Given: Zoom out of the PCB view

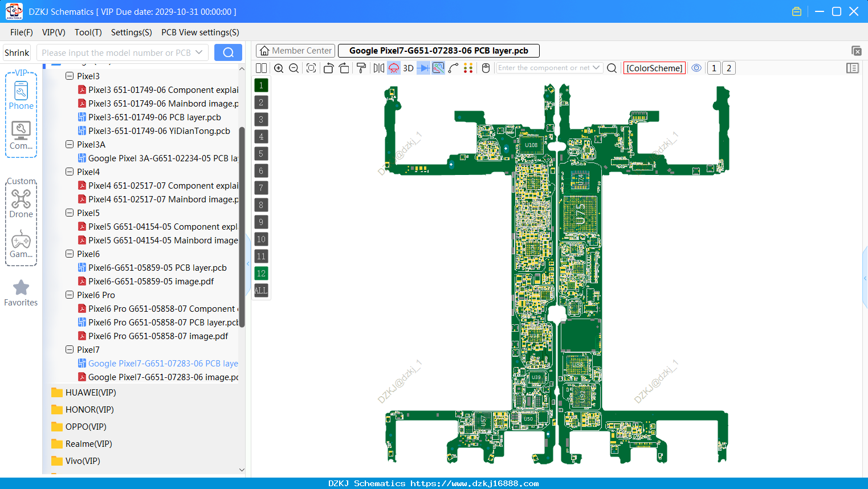Looking at the screenshot, I should click(x=294, y=68).
